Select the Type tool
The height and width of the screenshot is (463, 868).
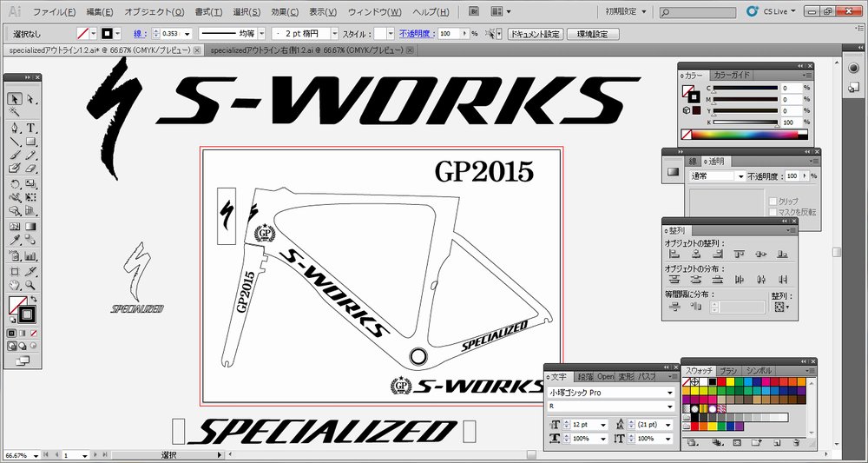coord(30,128)
